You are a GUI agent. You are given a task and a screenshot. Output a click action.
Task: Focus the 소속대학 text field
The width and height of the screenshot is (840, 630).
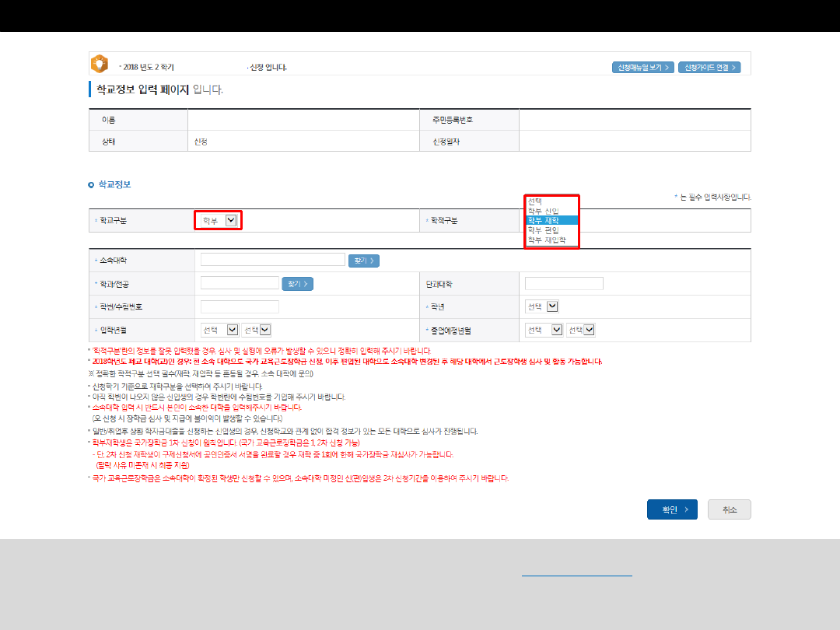click(272, 260)
